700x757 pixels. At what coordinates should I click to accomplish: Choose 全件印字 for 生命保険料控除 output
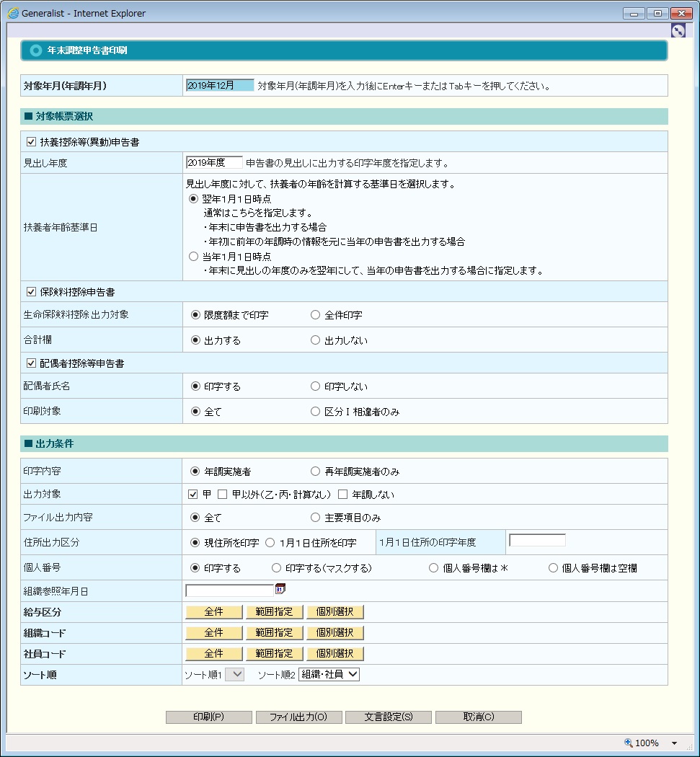pyautogui.click(x=315, y=315)
